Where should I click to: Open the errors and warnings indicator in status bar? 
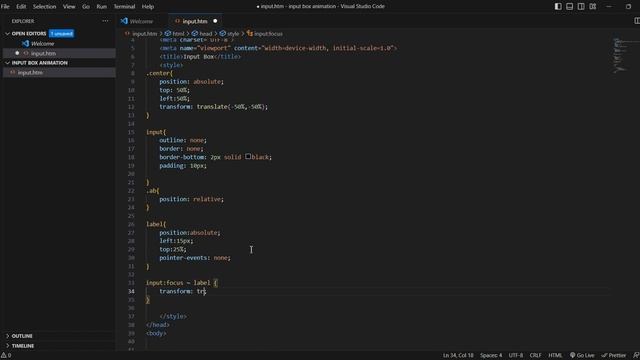pyautogui.click(x=6, y=355)
